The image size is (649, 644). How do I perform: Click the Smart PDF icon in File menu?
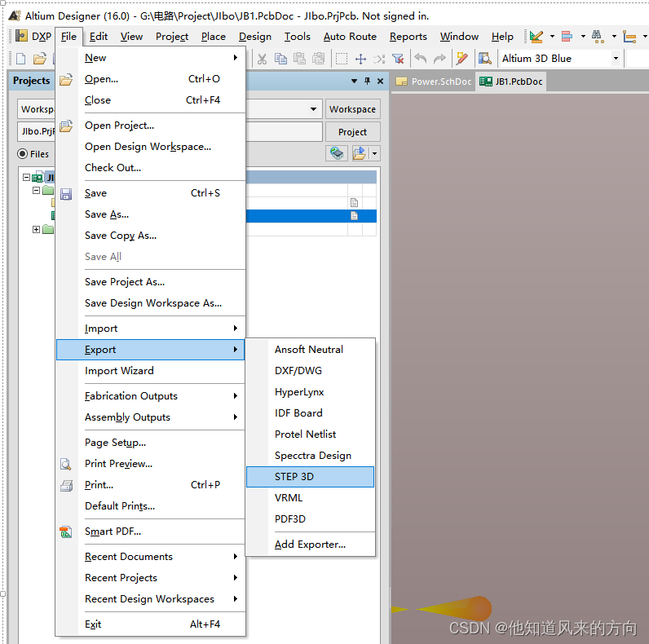66,532
